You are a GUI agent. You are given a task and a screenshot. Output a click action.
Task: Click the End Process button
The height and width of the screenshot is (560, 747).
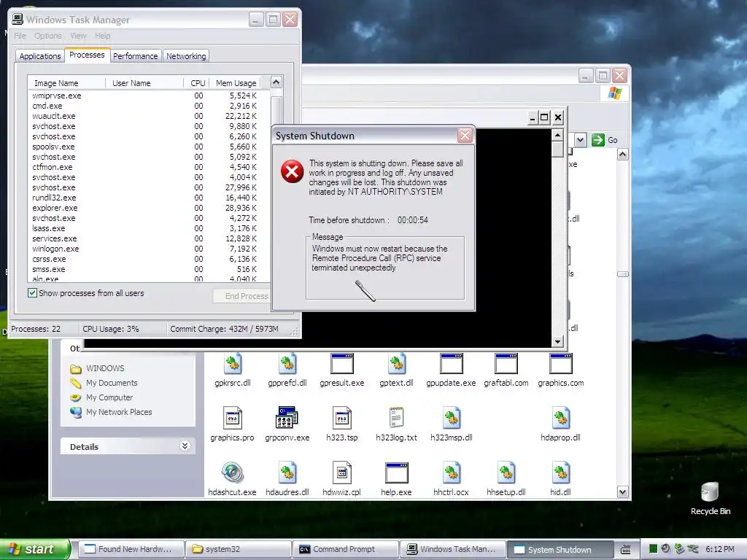point(243,296)
